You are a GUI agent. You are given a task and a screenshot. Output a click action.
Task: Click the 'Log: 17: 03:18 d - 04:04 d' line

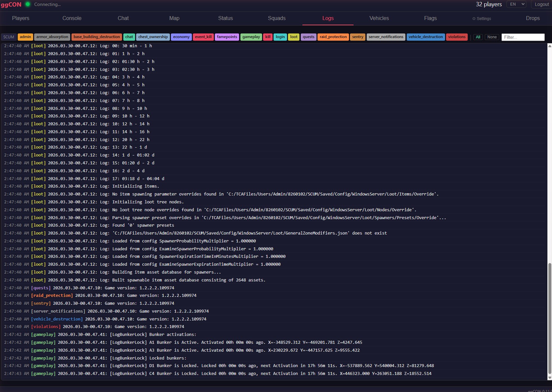click(x=274, y=179)
